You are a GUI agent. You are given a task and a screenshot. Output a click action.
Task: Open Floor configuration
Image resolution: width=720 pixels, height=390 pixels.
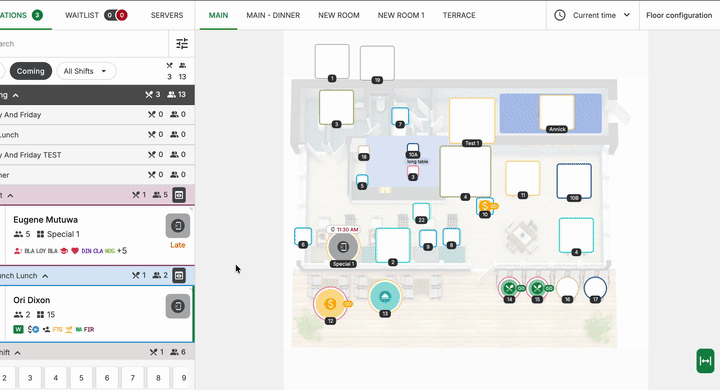click(679, 15)
